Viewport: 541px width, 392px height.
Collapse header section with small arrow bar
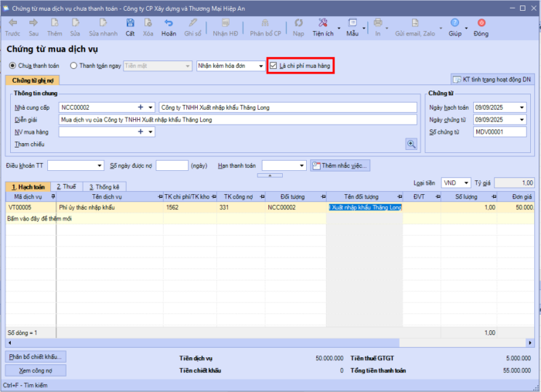(270, 176)
